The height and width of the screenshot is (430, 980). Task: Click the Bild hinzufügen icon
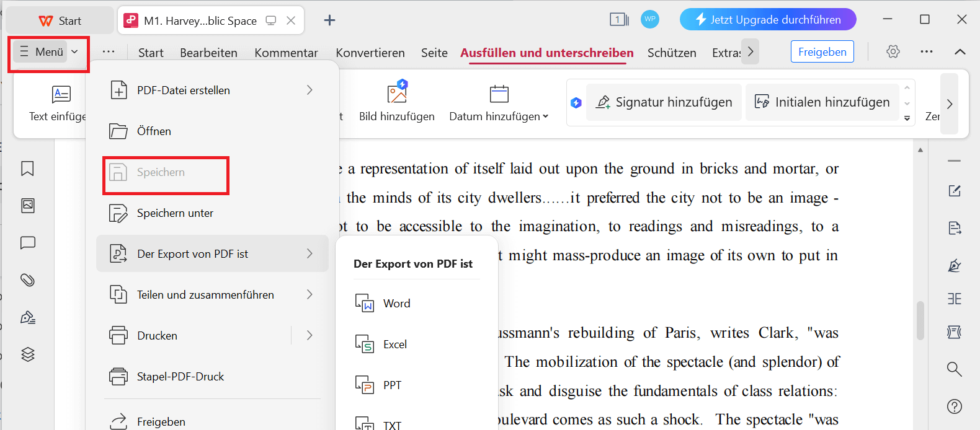396,94
